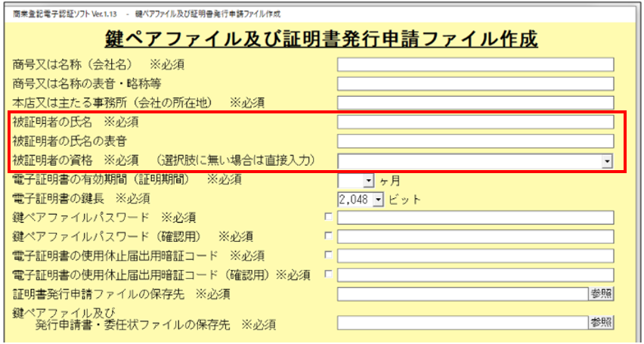Click the 証明書発行申請ファイルの保存先 path field

462,294
